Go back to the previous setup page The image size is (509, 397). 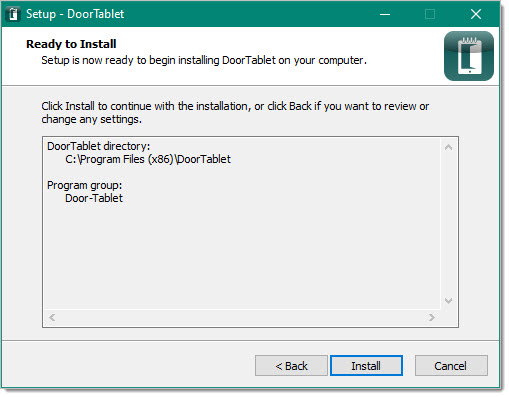click(x=291, y=366)
